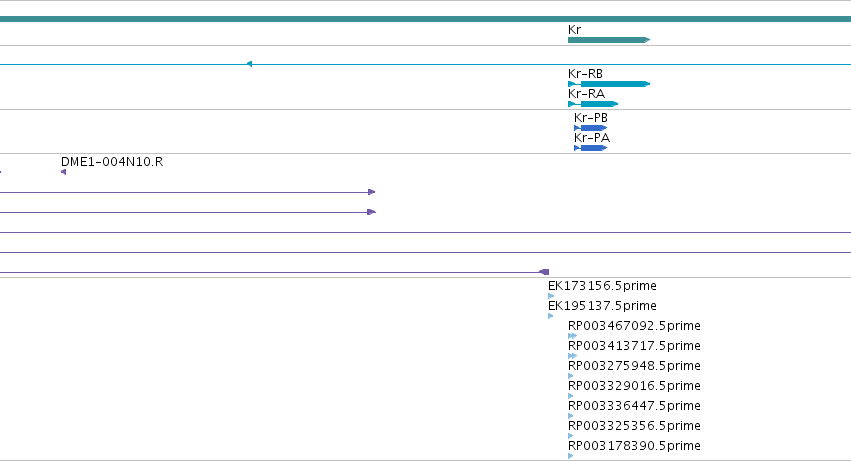Select the RP003413717.5prime feature arrow
The width and height of the screenshot is (851, 461).
coord(573,356)
